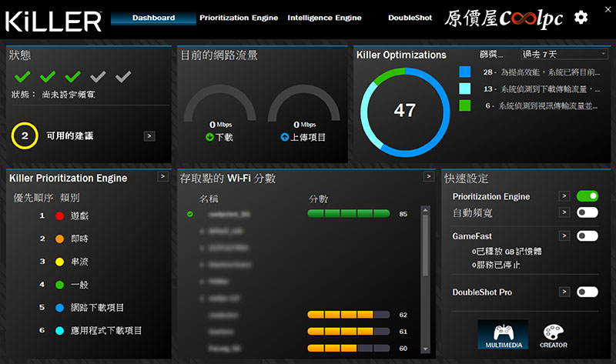Click the connected checkmark beside the 85 score network
The width and height of the screenshot is (616, 364).
pos(190,214)
